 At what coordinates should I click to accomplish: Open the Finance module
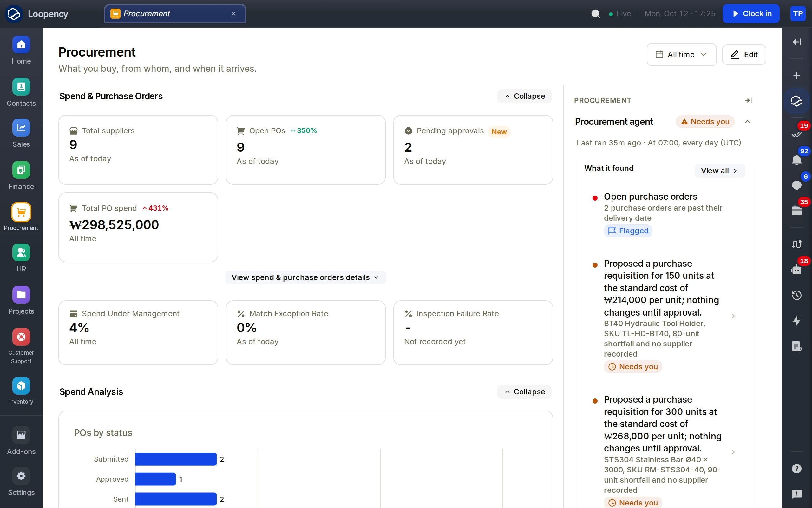click(x=21, y=176)
